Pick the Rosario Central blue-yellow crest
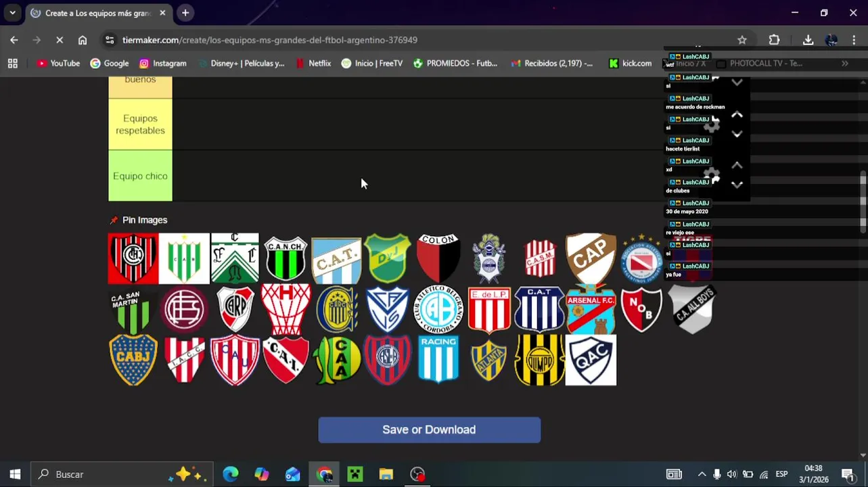This screenshot has height=487, width=868. [x=336, y=309]
